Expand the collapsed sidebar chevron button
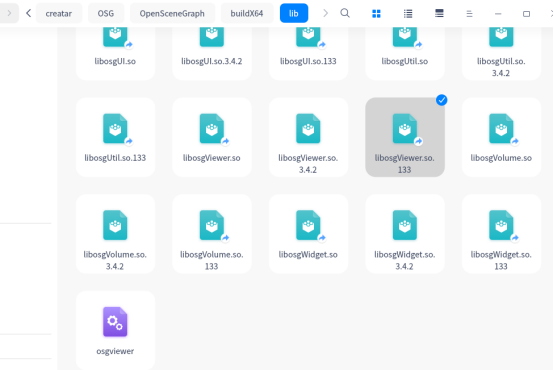The image size is (554, 370). [9, 13]
